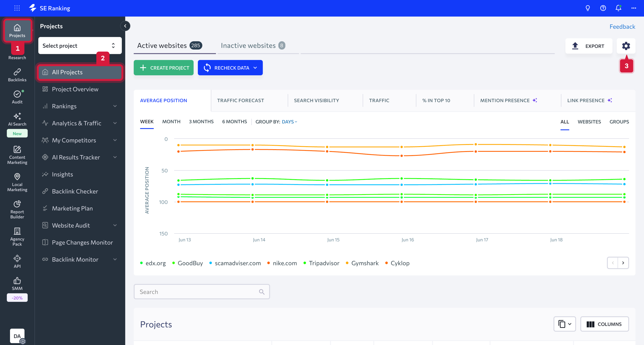Open notifications bell icon

(x=618, y=8)
